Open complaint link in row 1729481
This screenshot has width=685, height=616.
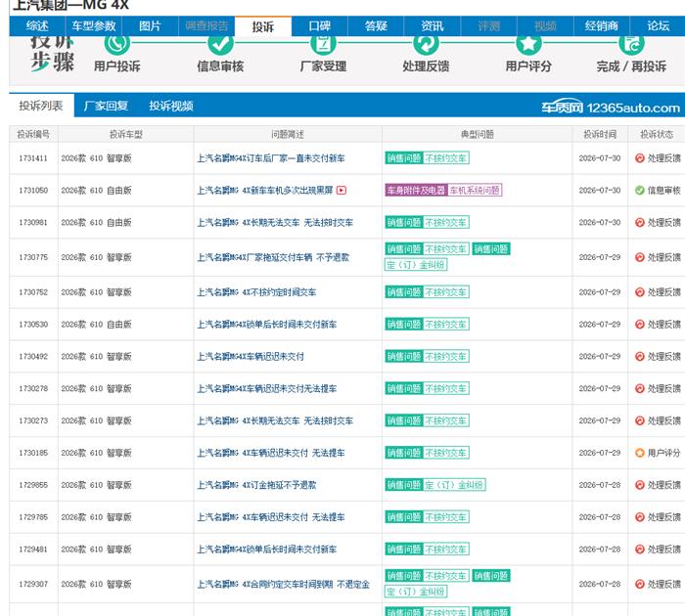(267, 550)
